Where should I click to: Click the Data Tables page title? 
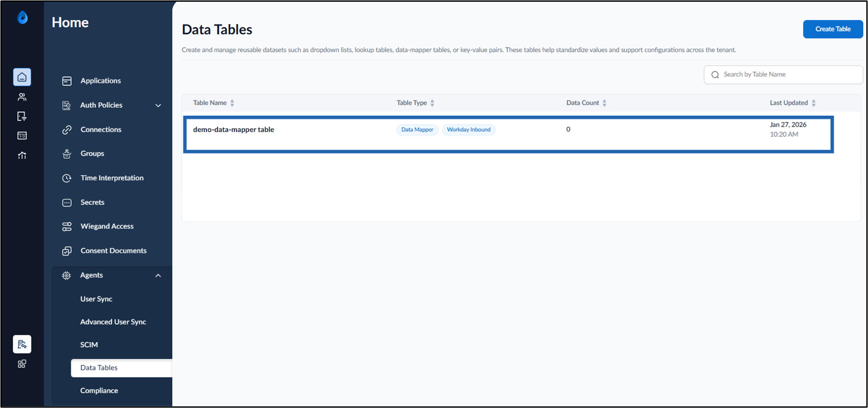point(217,29)
